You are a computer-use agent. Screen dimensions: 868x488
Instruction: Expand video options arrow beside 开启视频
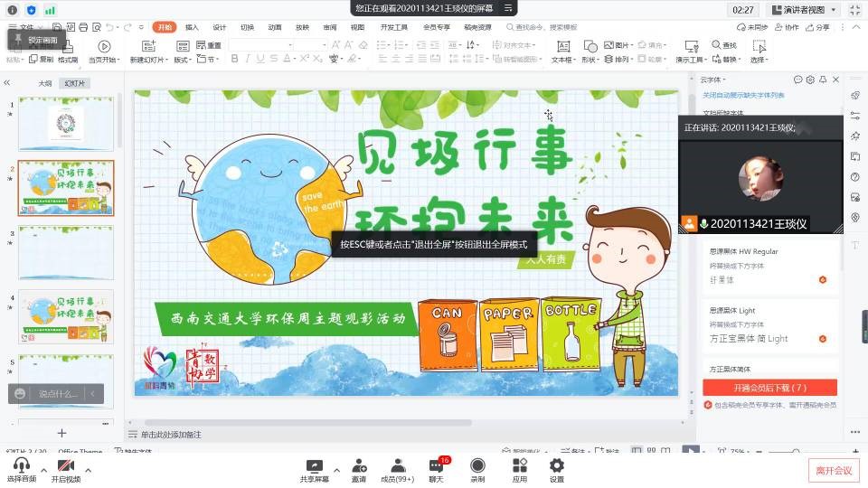89,470
